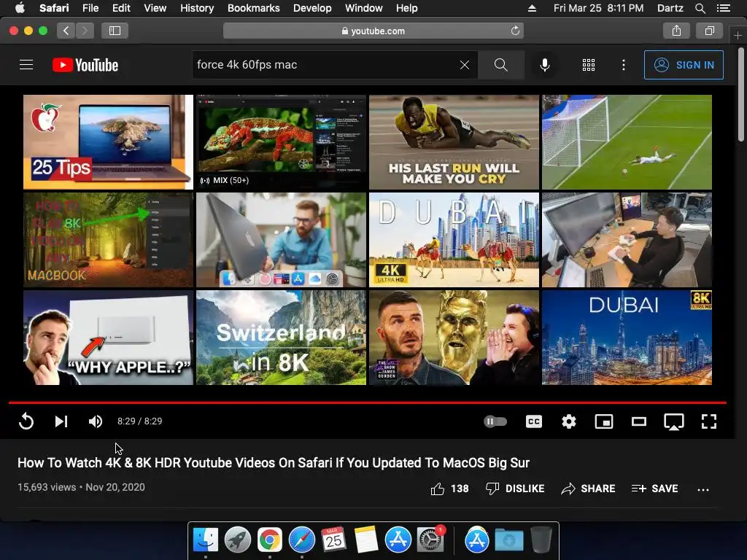The height and width of the screenshot is (560, 747).
Task: Open Spotlight search in menu bar
Action: 700,8
